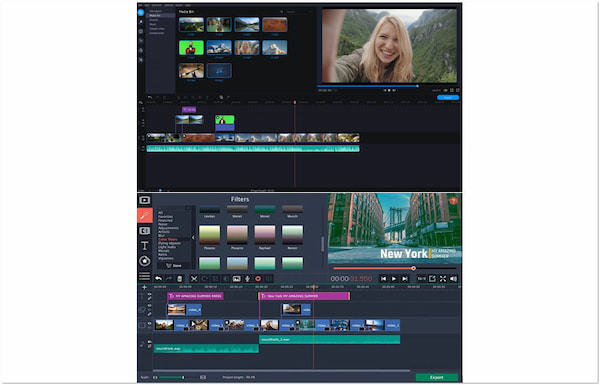This screenshot has width=600, height=385.
Task: Delete selected clip with trash icon
Action: 179,279
